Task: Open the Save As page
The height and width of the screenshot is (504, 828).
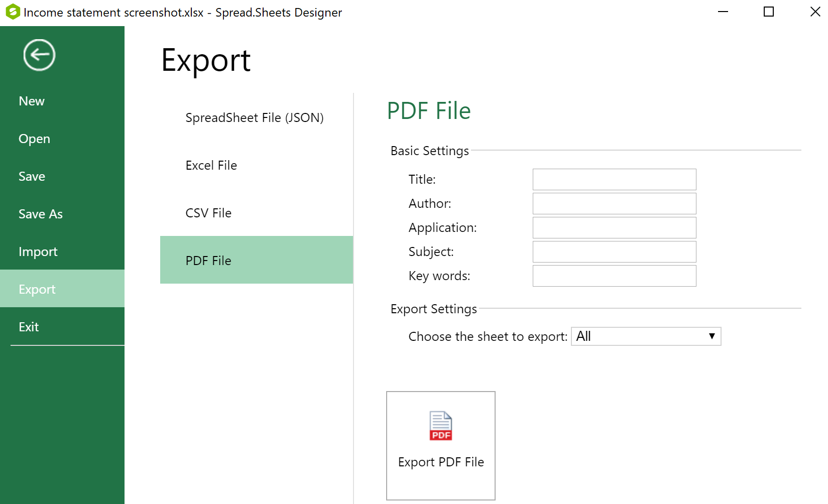Action: coord(41,214)
